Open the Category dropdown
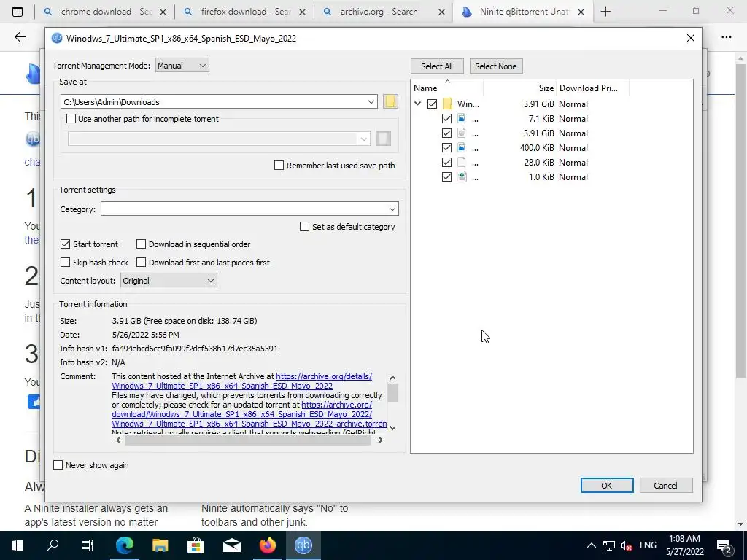 392,209
